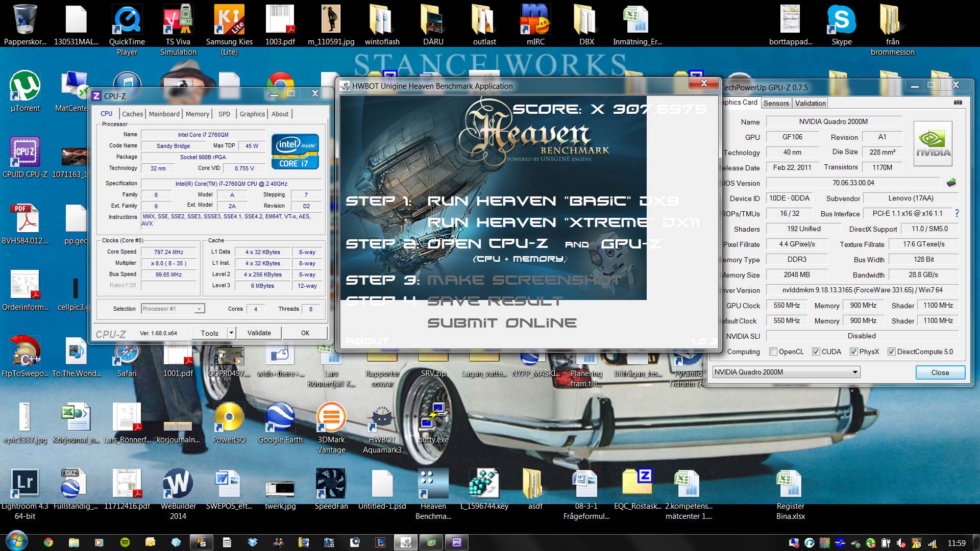Click the Tools button in CPU-Z
Image resolution: width=980 pixels, height=551 pixels.
coord(209,333)
